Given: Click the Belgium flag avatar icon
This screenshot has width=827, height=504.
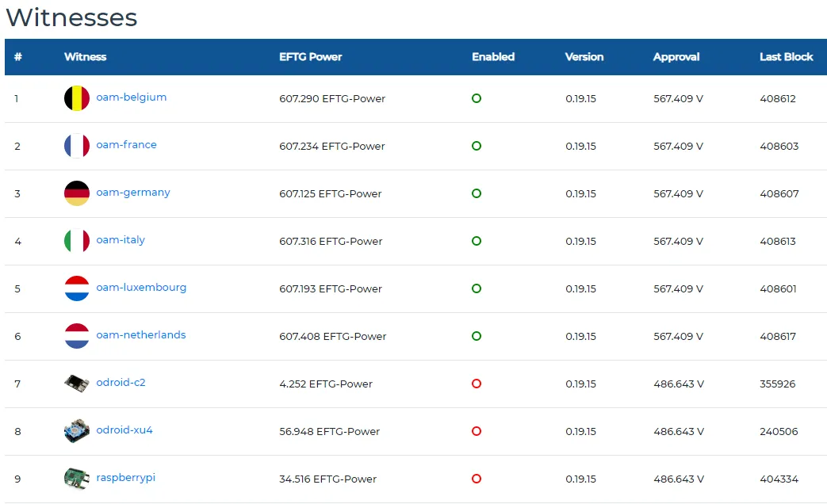Looking at the screenshot, I should pos(76,98).
